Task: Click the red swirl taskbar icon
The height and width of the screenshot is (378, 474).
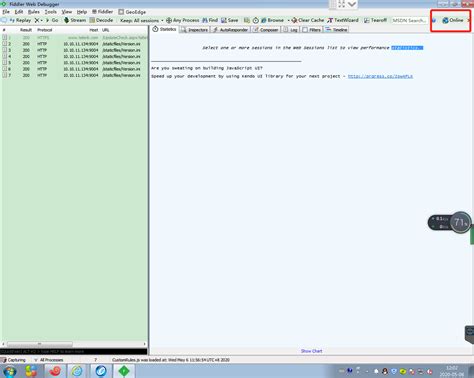Action: click(x=55, y=371)
